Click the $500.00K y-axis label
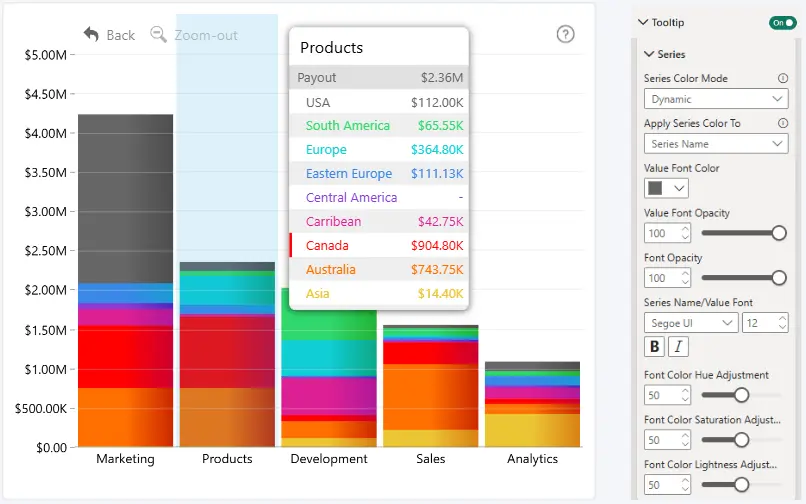The image size is (806, 504). point(41,408)
